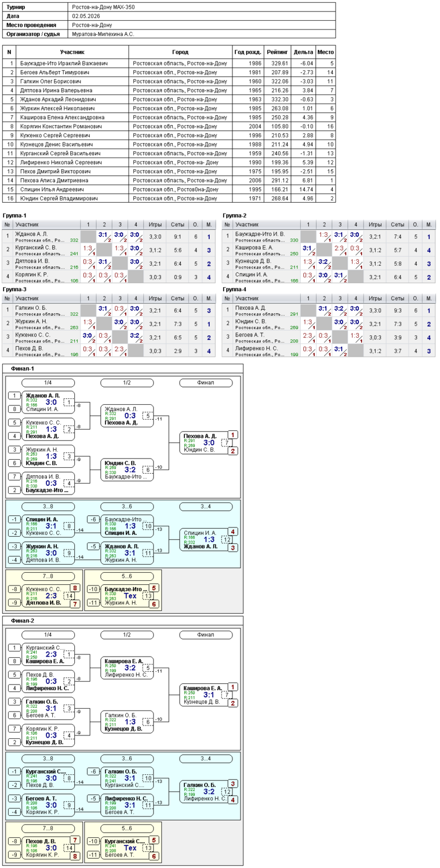The height and width of the screenshot is (868, 440).
Task: Click Сеты column header in Группа-3 table
Action: (177, 298)
